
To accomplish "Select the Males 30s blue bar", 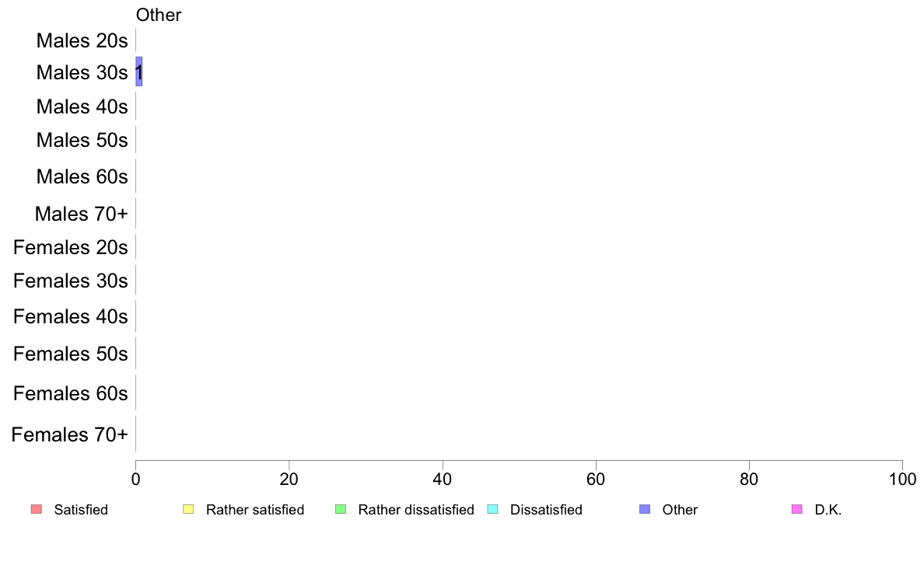I will click(x=139, y=71).
